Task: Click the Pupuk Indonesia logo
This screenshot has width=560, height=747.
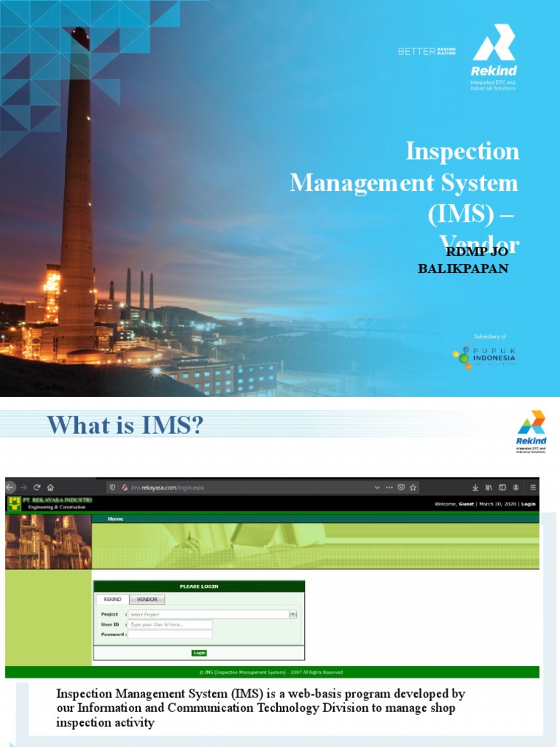Action: [x=484, y=355]
